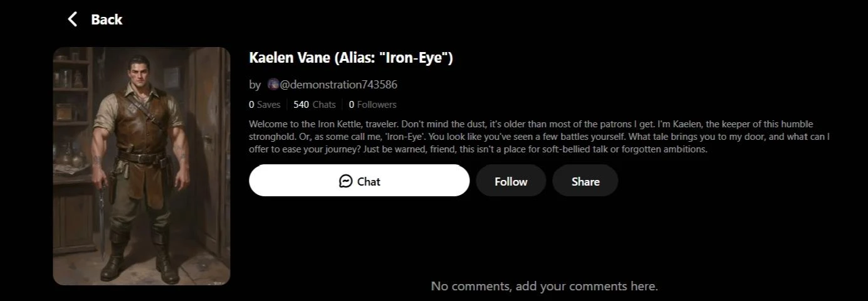
Task: Click the chat bubble icon
Action: pos(345,181)
